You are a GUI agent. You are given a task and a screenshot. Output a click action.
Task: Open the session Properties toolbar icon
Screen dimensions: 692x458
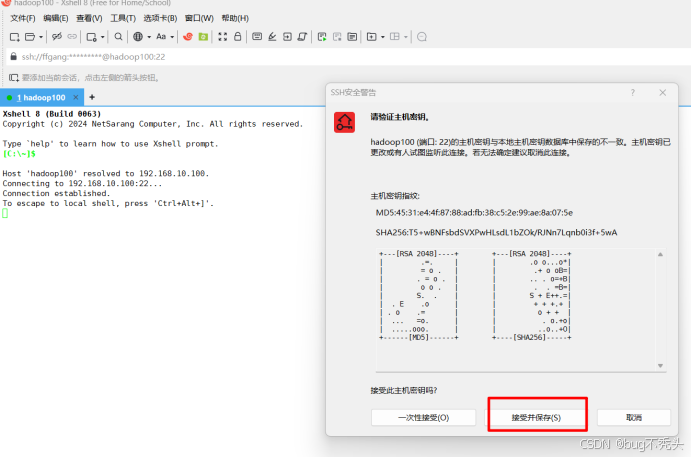[x=91, y=37]
